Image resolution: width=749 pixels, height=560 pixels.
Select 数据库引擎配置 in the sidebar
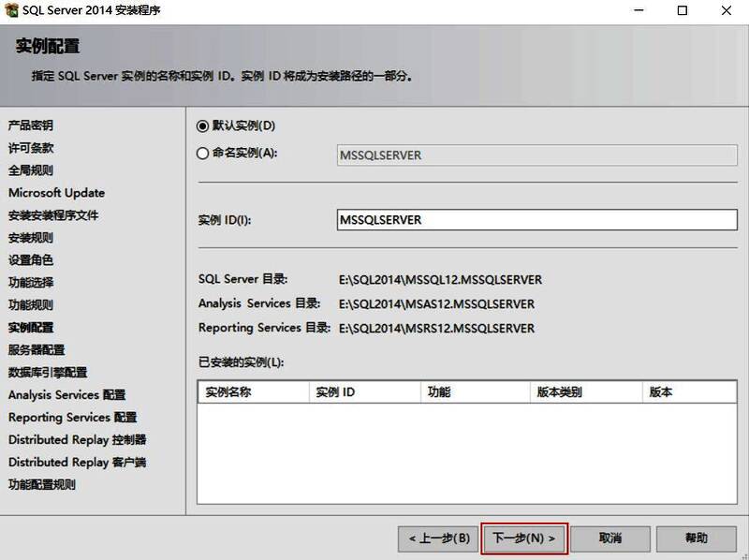click(47, 373)
